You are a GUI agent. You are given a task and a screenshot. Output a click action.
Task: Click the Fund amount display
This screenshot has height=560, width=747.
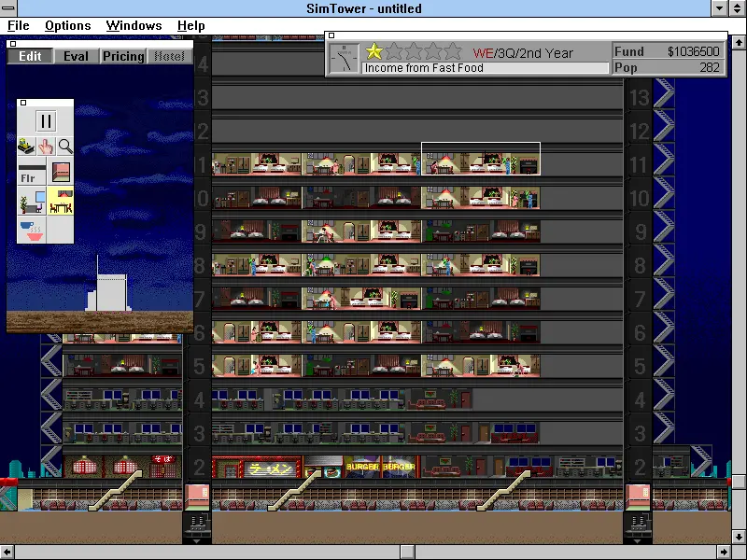[693, 51]
